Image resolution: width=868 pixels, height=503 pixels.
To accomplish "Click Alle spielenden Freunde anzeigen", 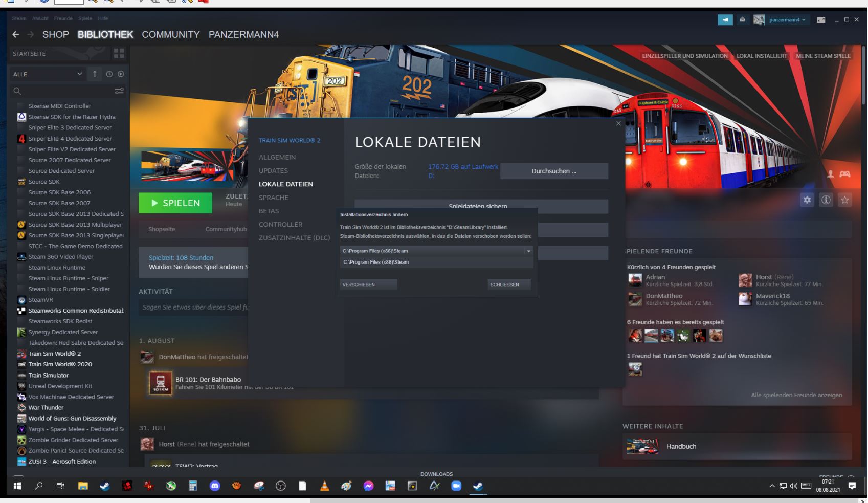I will 796,395.
